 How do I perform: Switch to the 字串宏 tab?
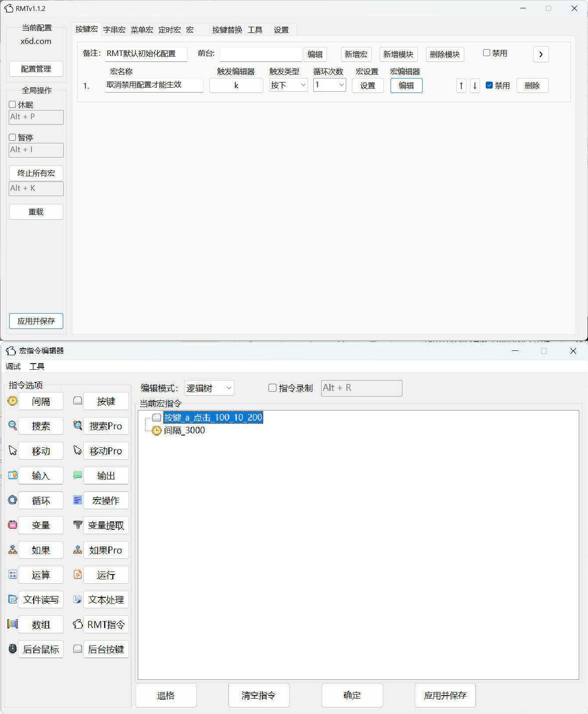coord(114,30)
